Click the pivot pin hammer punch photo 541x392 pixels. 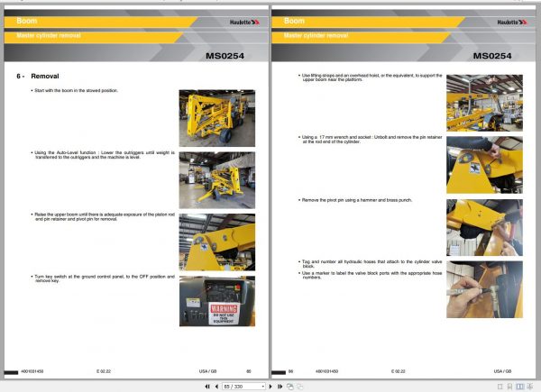(x=484, y=228)
